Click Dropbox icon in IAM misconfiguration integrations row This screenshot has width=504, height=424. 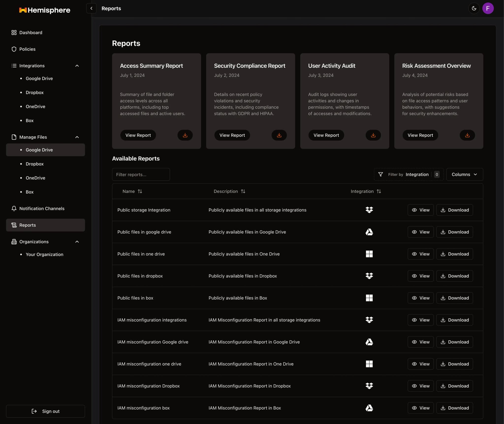369,320
